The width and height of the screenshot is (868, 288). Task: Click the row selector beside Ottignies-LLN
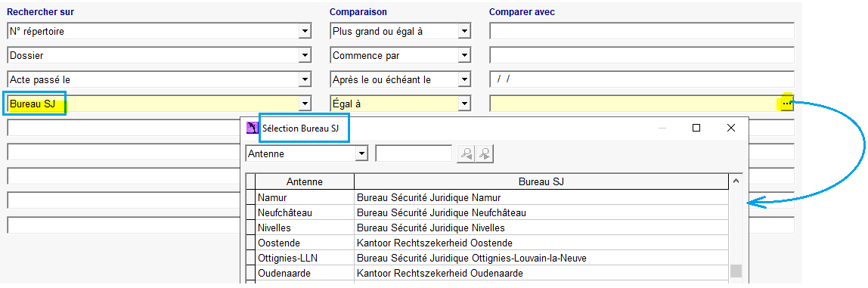coord(250,258)
